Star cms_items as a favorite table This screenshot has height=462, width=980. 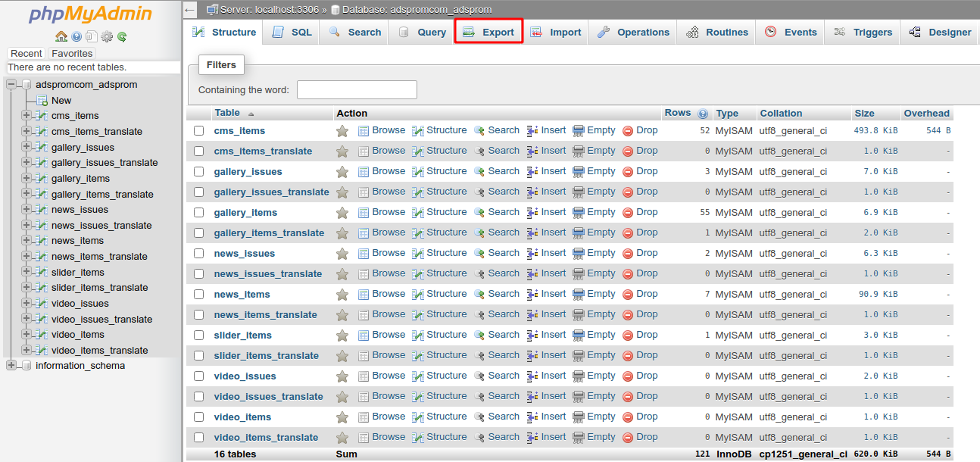342,131
